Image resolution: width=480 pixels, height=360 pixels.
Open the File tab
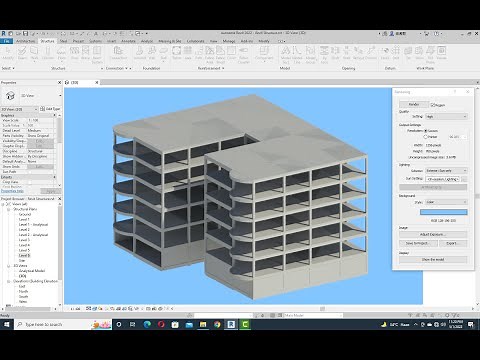6,41
